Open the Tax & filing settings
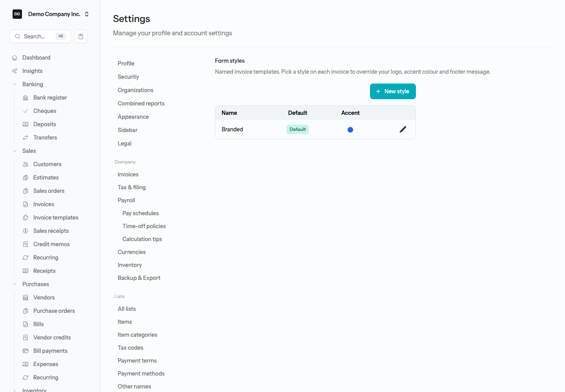Screen dimensions: 565x392 click(132, 187)
